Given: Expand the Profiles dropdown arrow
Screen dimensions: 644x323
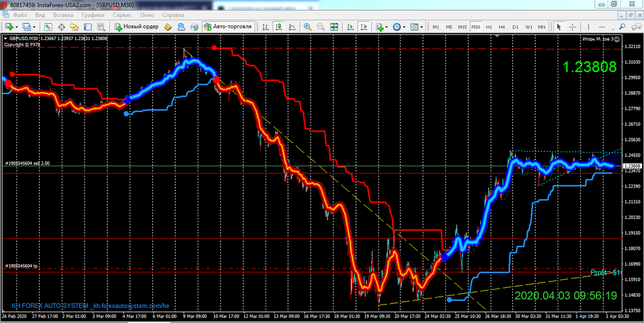Looking at the screenshot, I should tap(34, 27).
